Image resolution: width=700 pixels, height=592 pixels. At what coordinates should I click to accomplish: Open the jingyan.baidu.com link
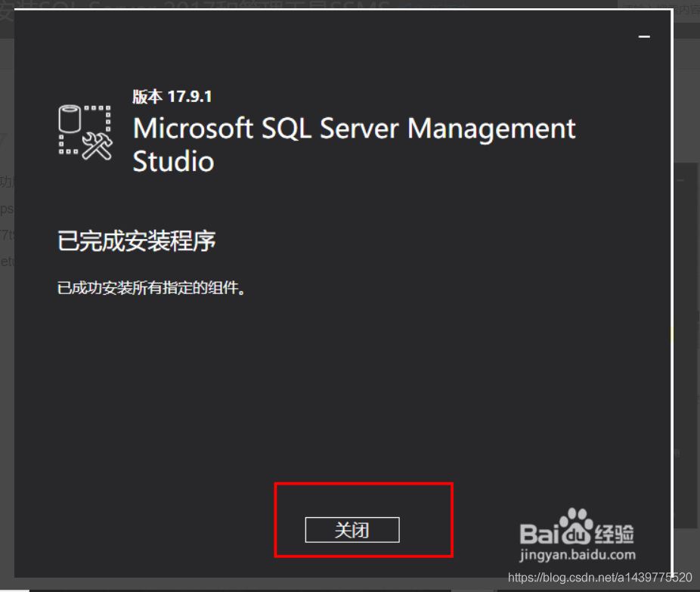click(x=578, y=555)
